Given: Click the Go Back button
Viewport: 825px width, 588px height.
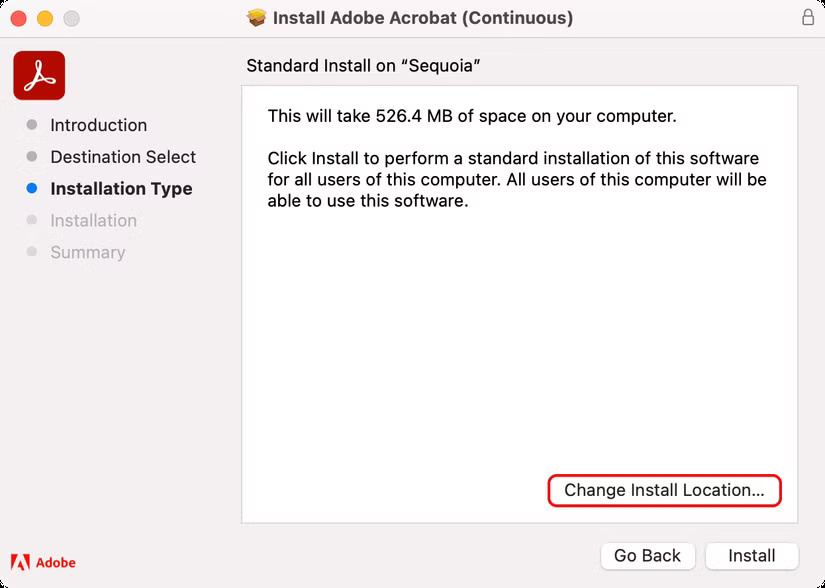Looking at the screenshot, I should pos(647,555).
